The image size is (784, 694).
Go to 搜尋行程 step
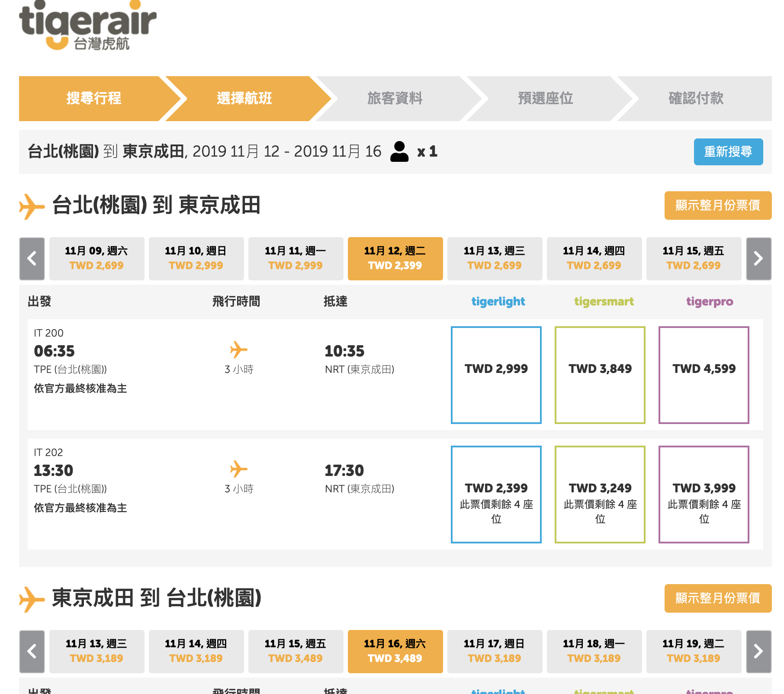tap(94, 99)
